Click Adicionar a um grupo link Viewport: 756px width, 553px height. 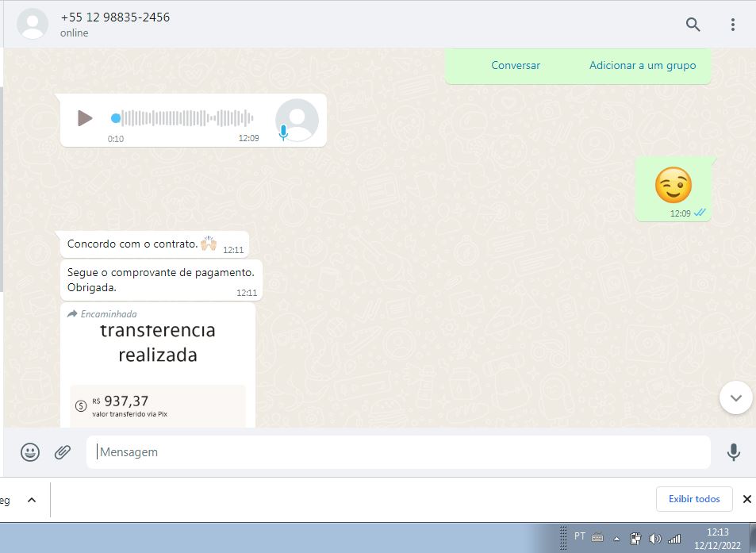pyautogui.click(x=643, y=66)
